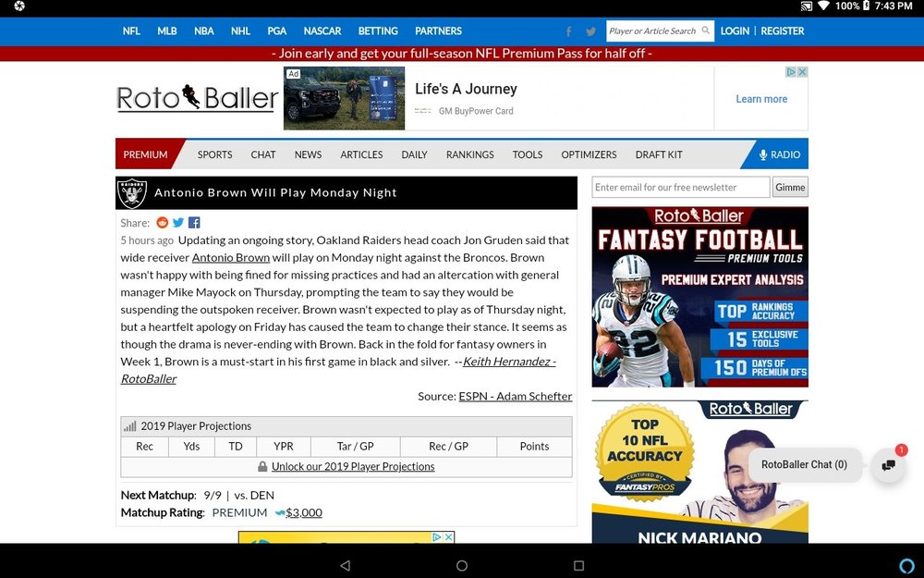
Task: Focus the newsletter email field
Action: [x=681, y=187]
